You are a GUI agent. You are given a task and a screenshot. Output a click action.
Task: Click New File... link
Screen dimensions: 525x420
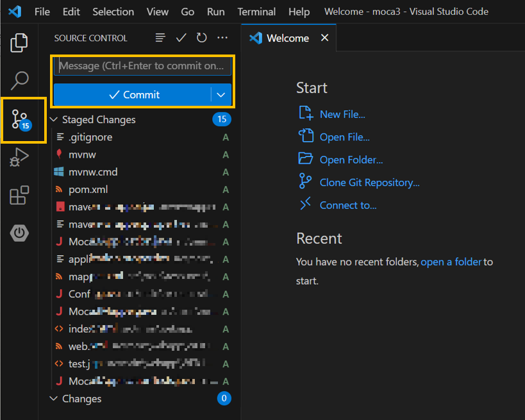pos(342,114)
